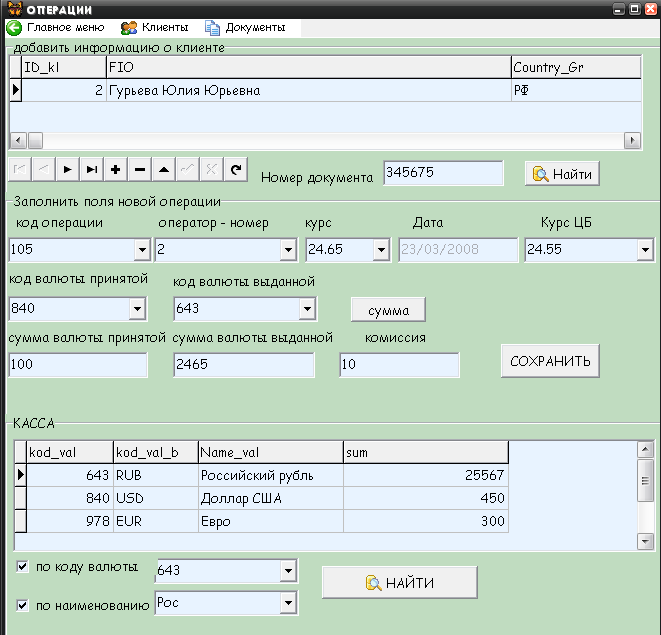This screenshot has height=635, width=661.
Task: Expand the 'код операции' dropdown
Action: click(x=141, y=249)
